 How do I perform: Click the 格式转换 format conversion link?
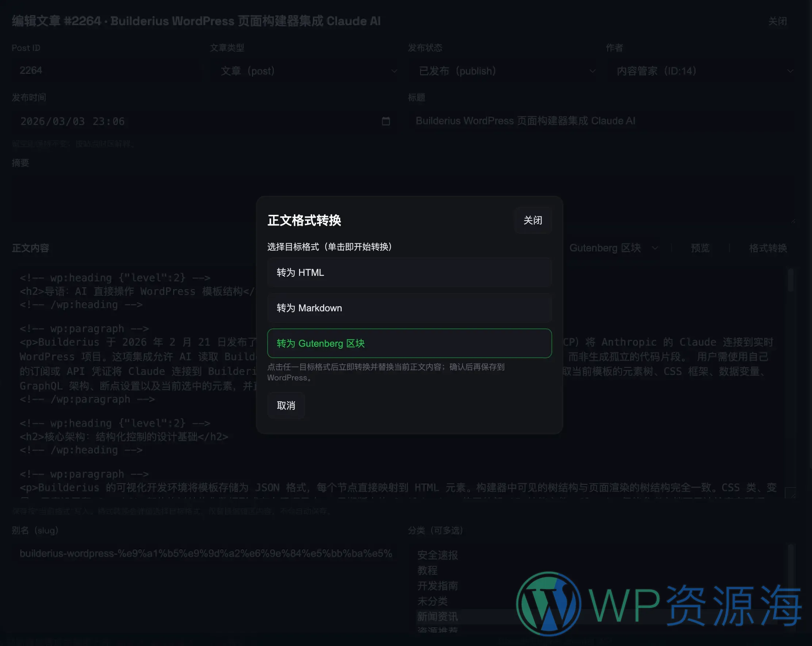click(x=767, y=248)
